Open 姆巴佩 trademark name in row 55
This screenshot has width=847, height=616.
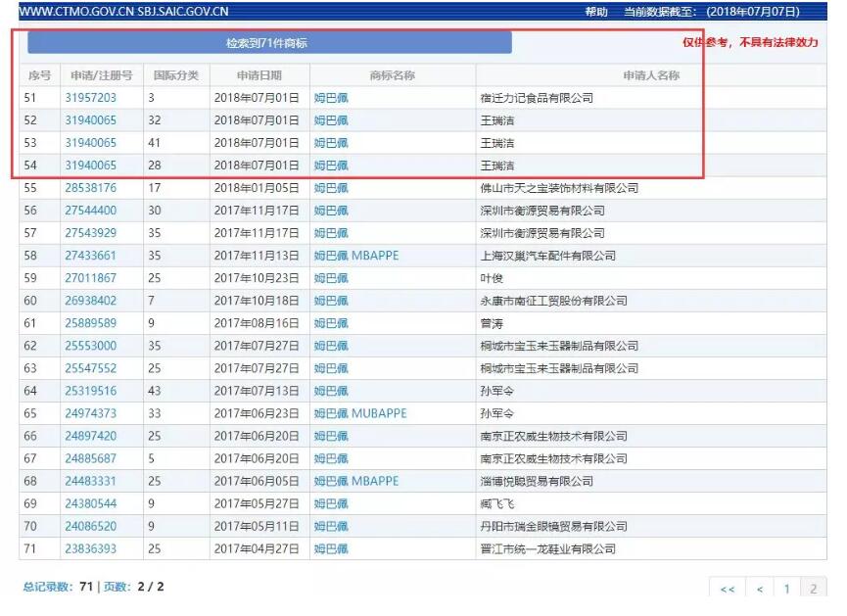(x=331, y=188)
